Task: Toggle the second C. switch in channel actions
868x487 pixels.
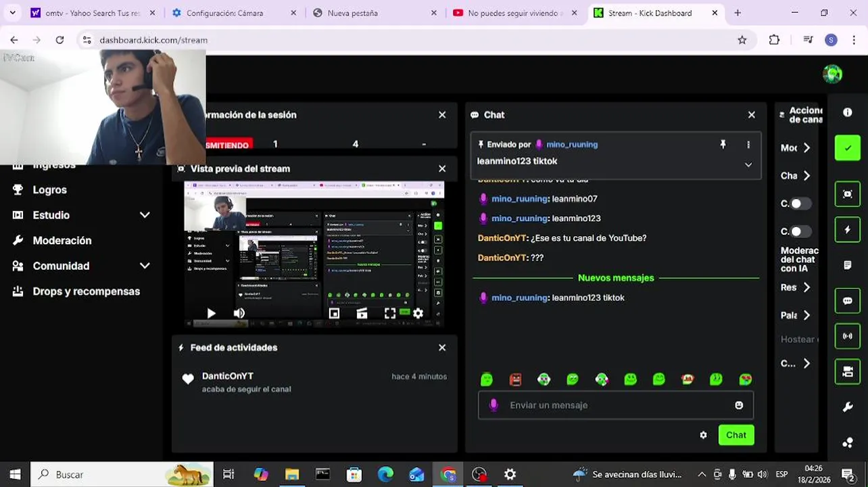Action: pyautogui.click(x=800, y=231)
